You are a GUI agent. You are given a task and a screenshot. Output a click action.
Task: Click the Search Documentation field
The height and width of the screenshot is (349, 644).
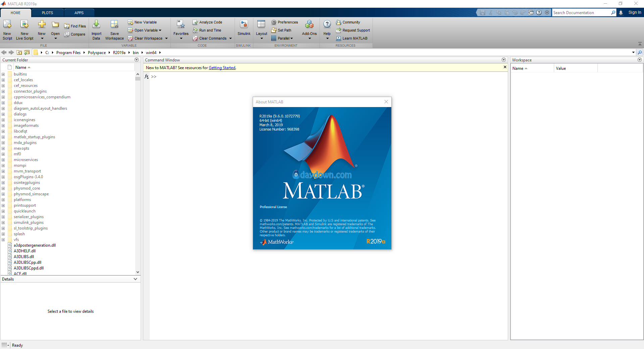pyautogui.click(x=581, y=13)
